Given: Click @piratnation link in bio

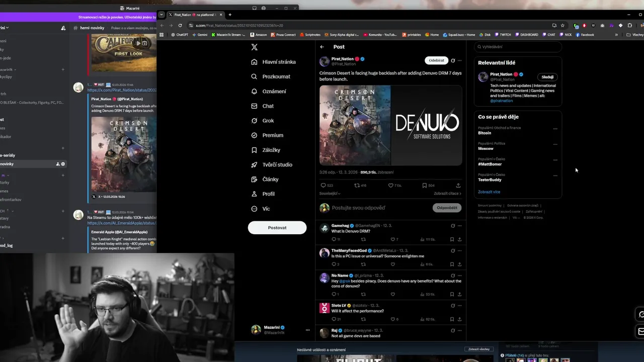Looking at the screenshot, I should tap(501, 101).
